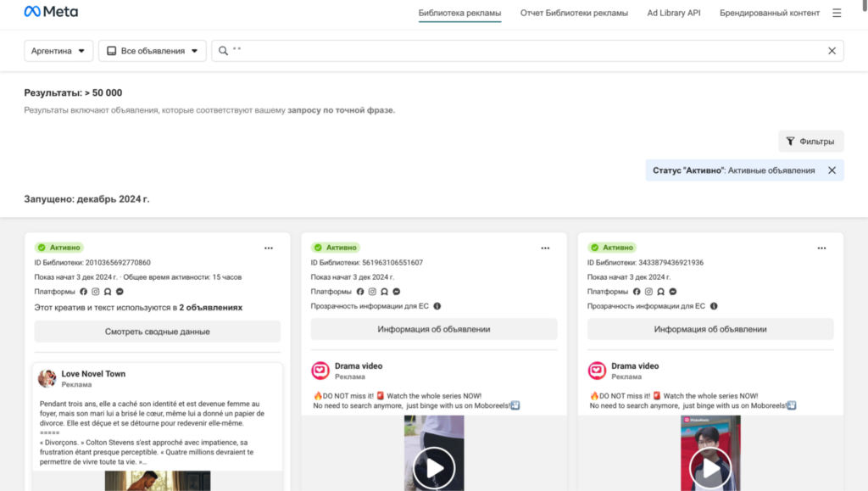Click the 2 объявлениях bold text
868x491 pixels.
point(210,307)
